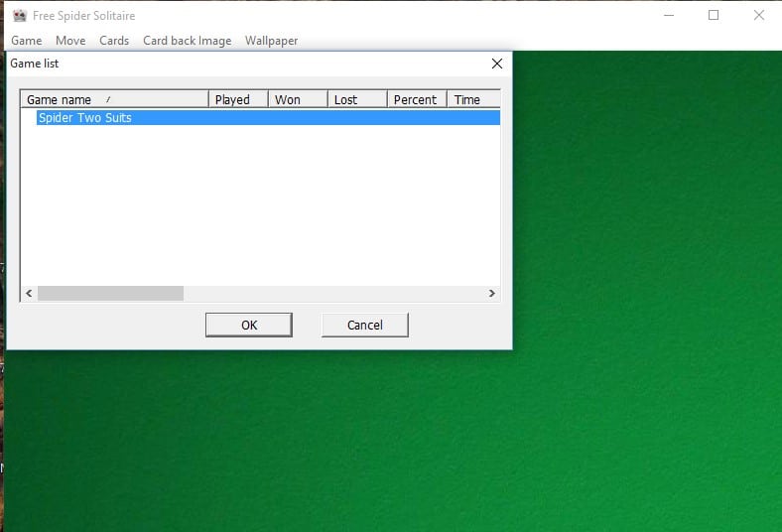This screenshot has height=532, width=782.
Task: Open the Cards menu
Action: 114,41
